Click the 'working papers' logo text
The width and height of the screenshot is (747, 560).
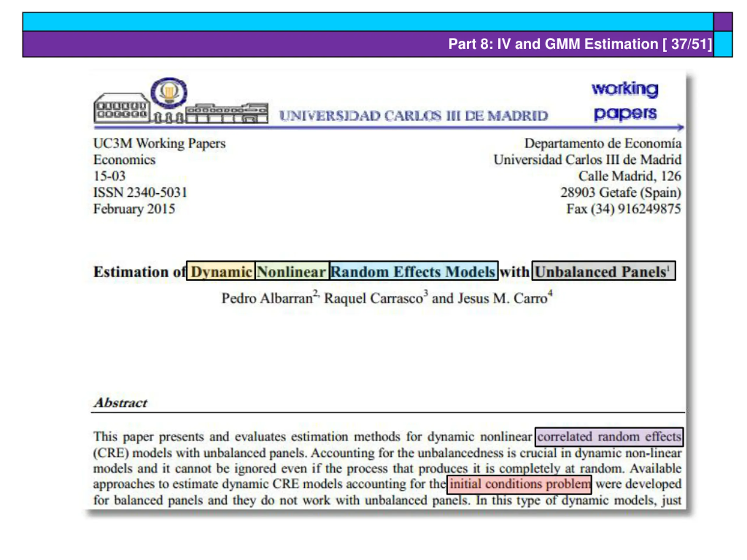625,101
